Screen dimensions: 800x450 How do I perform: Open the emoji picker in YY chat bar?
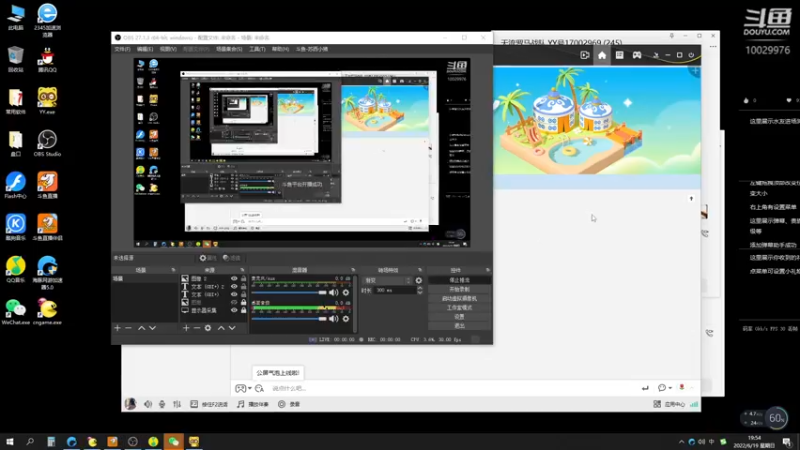[259, 388]
